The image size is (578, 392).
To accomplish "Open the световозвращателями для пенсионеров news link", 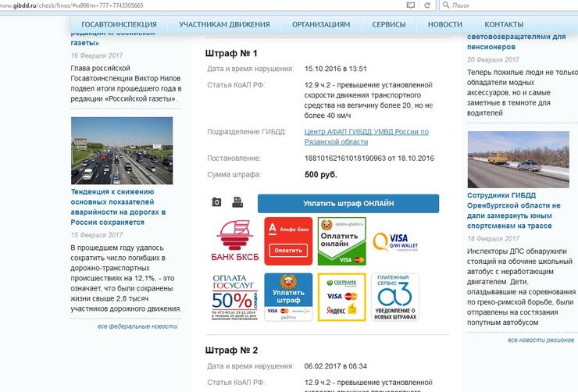I will point(516,41).
